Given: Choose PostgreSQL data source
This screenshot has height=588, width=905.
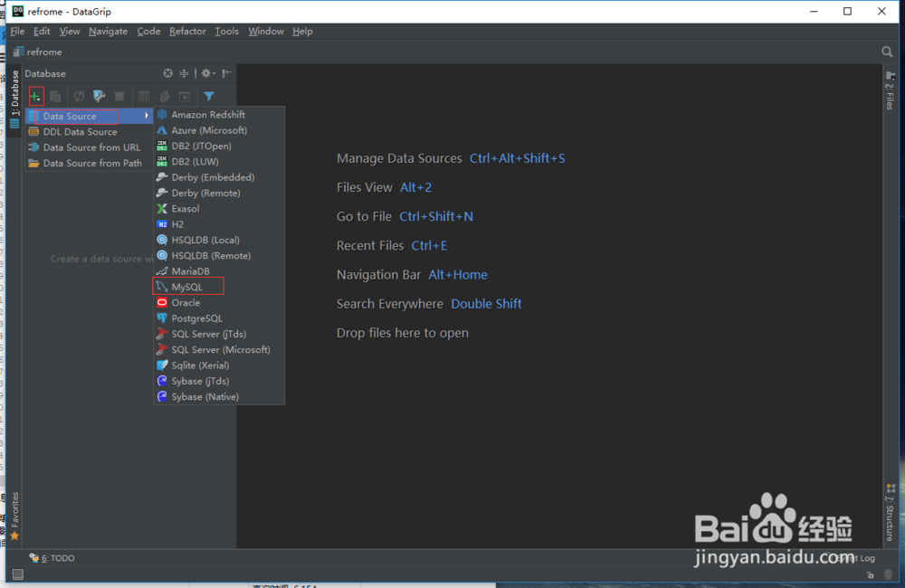Looking at the screenshot, I should point(219,318).
